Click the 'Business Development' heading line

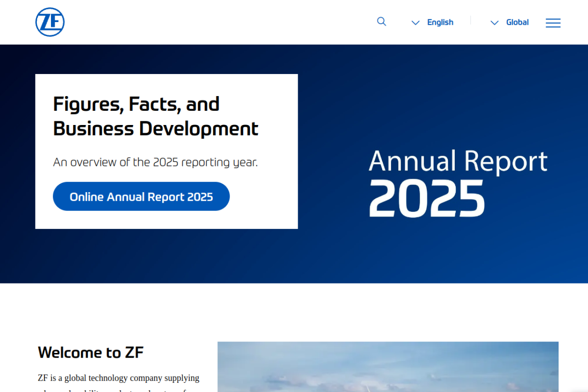point(156,128)
